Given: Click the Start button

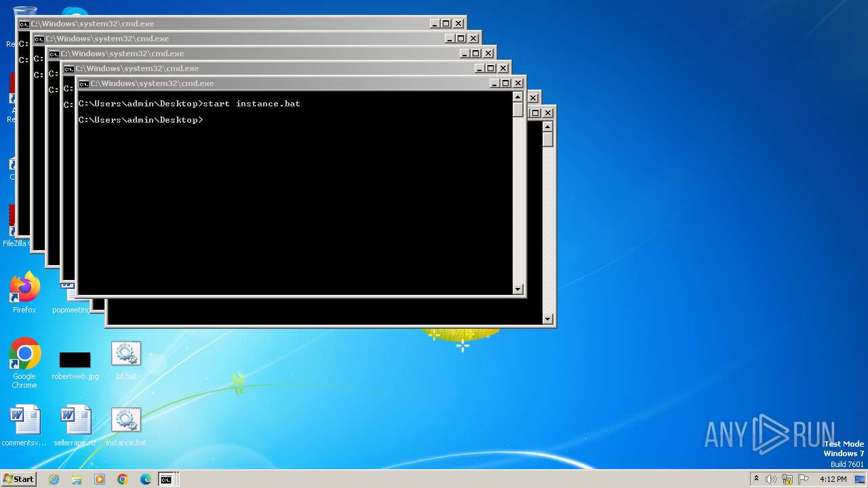Looking at the screenshot, I should [x=18, y=479].
